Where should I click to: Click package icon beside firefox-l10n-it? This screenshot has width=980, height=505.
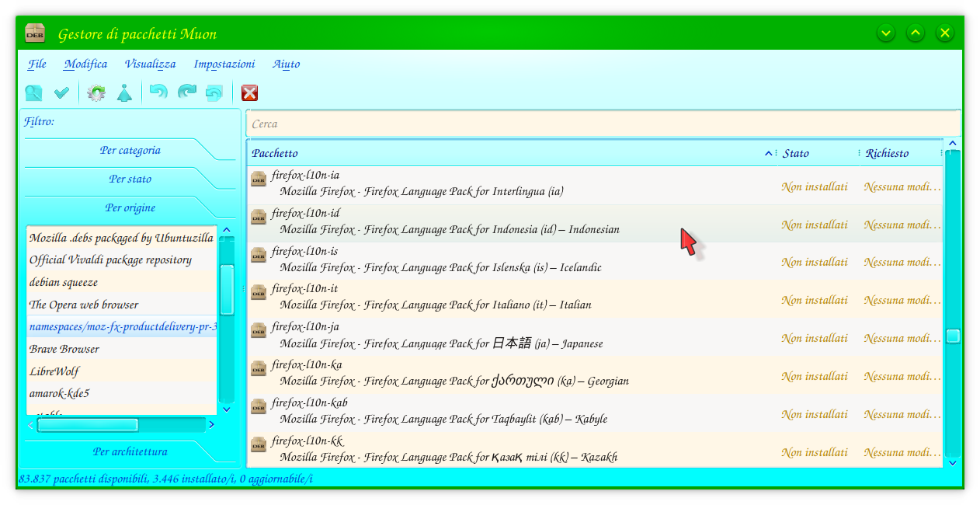pos(259,293)
